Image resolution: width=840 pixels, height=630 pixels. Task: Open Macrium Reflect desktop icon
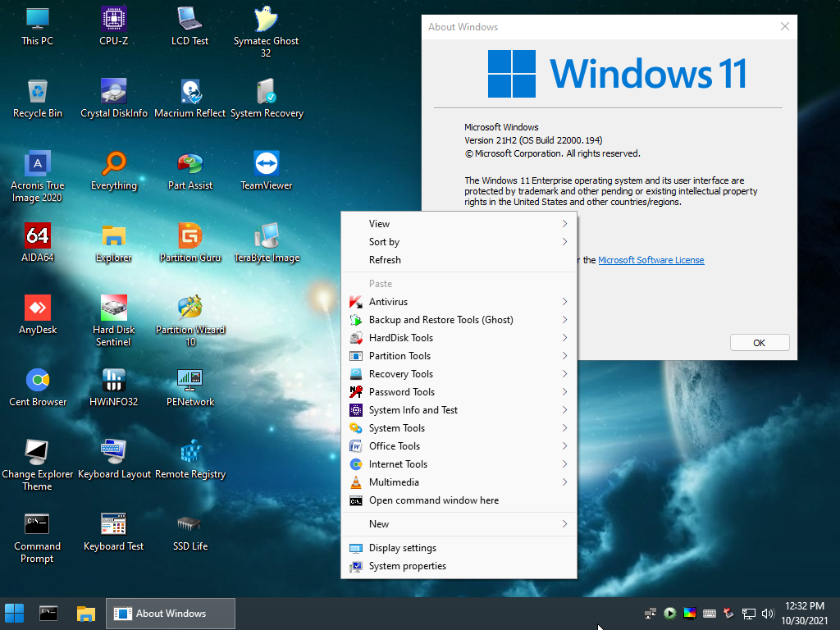[189, 98]
